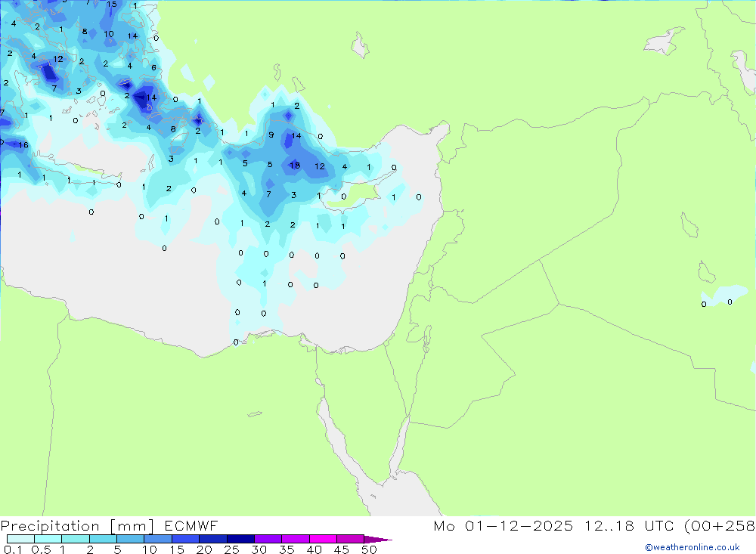Click the '45' legend scale label
This screenshot has width=756, height=554.
342,549
